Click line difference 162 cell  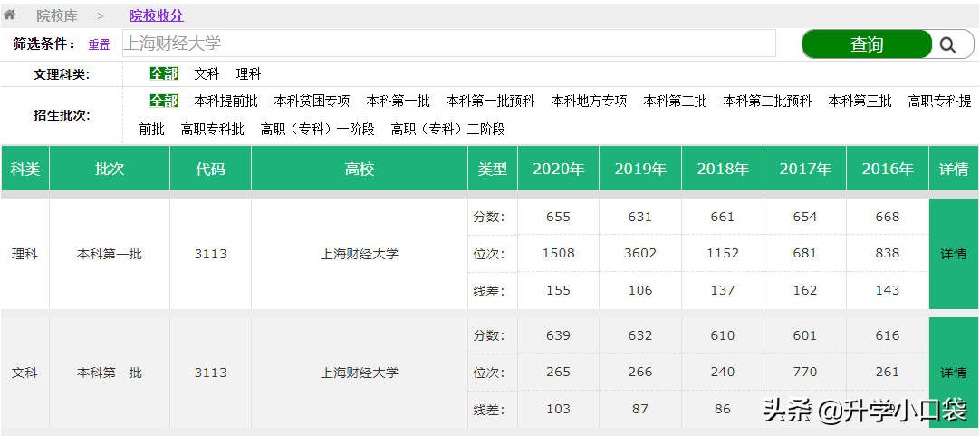805,290
